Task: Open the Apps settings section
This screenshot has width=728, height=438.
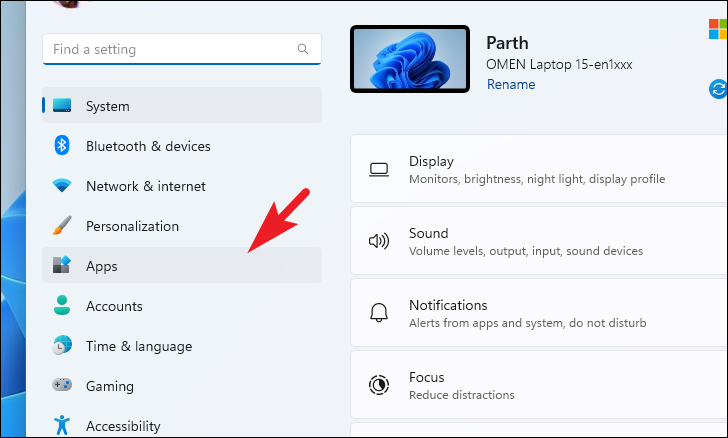Action: click(182, 265)
